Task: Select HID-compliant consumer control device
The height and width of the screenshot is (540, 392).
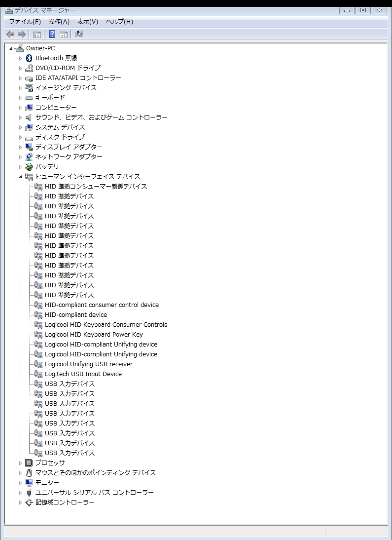Action: coord(102,305)
